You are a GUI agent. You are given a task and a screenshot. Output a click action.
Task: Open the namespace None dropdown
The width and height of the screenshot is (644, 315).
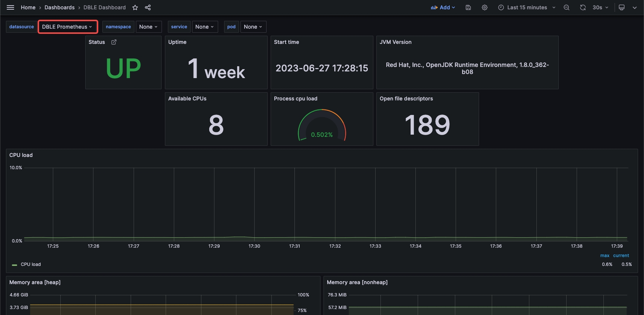[x=149, y=27]
